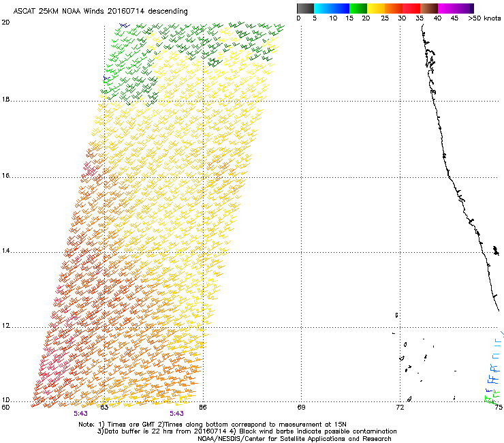Screen dimensions: 504x443
Task: Select the '45' tick label in the color legend
Action: [x=454, y=18]
